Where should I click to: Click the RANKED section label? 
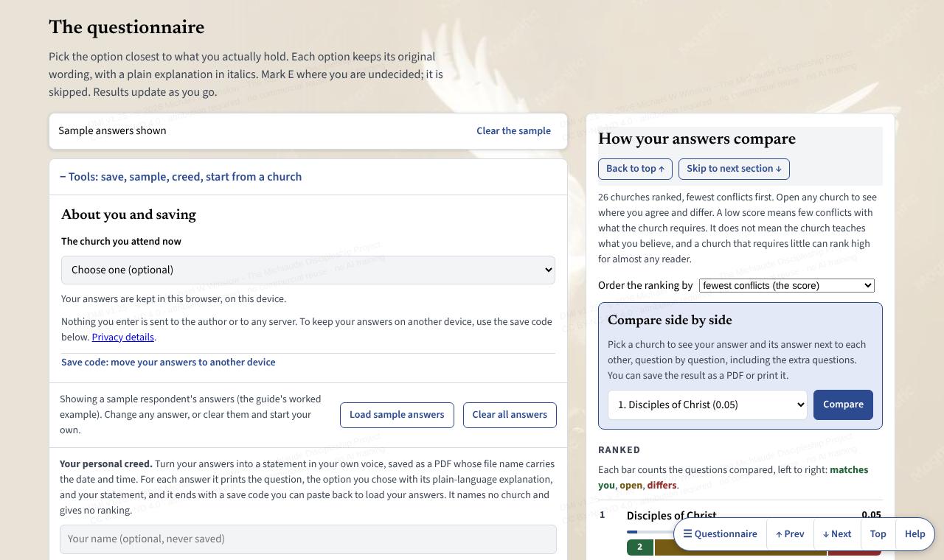tap(619, 449)
